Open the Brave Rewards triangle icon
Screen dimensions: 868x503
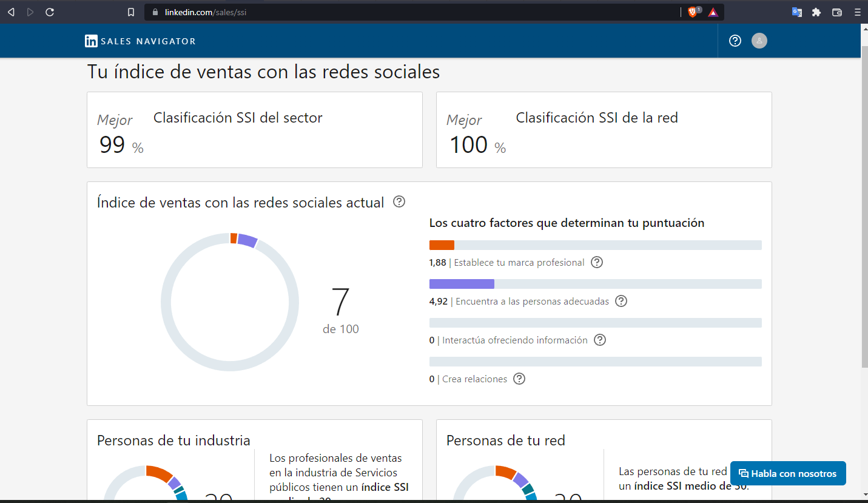(x=713, y=12)
